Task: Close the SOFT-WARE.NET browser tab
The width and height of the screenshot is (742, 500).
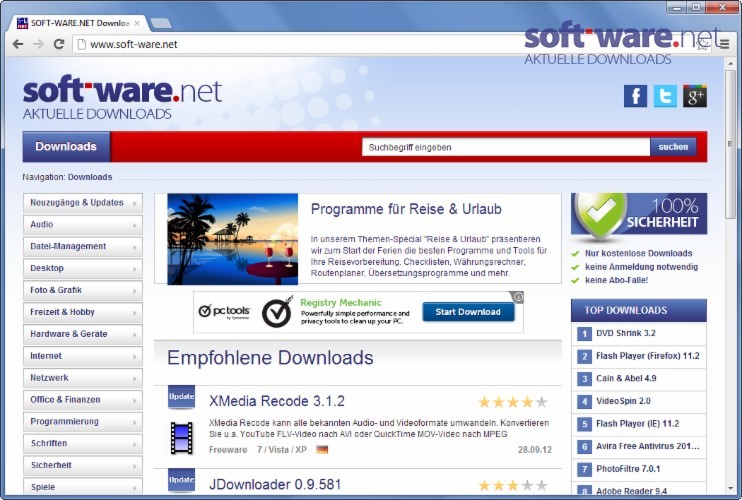Action: pyautogui.click(x=137, y=23)
